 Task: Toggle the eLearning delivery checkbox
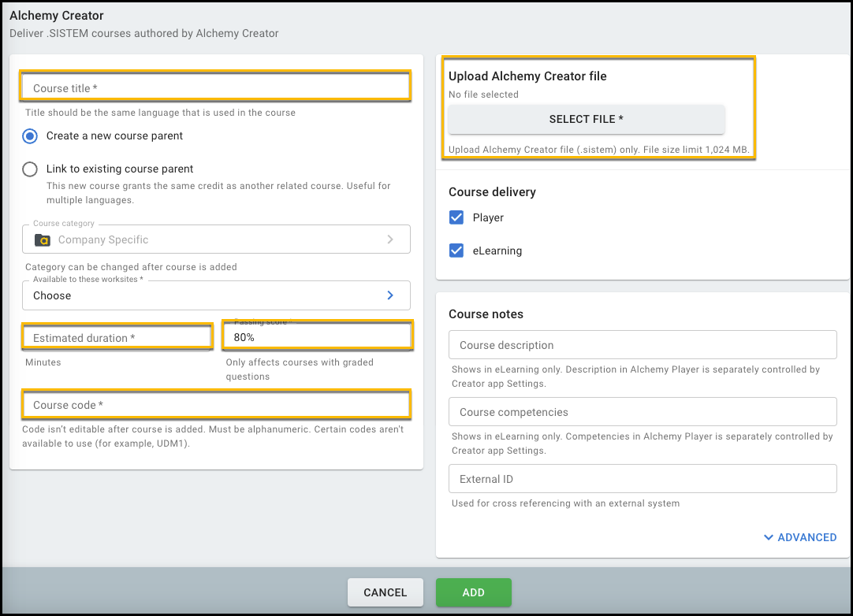point(456,250)
